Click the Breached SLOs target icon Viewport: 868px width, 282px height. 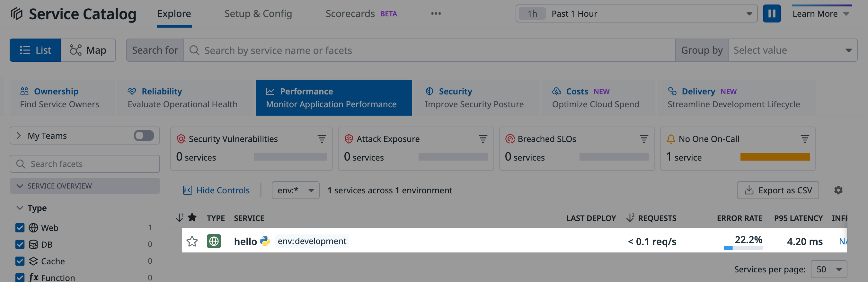510,139
